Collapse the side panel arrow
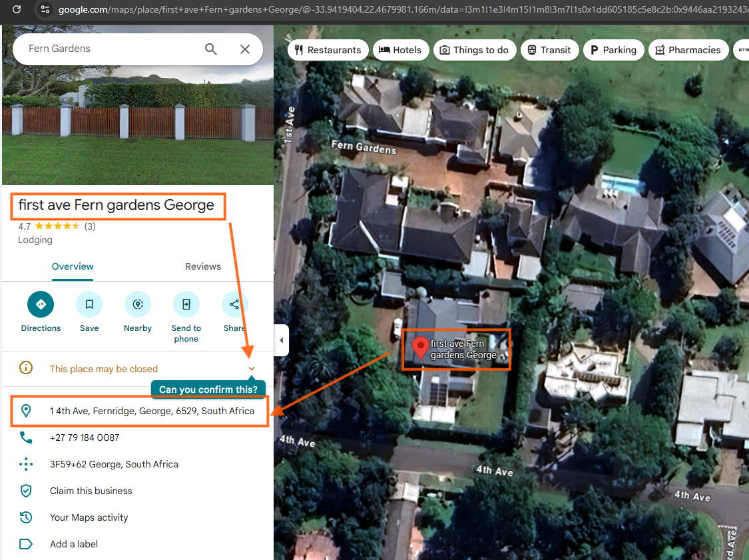 point(281,340)
